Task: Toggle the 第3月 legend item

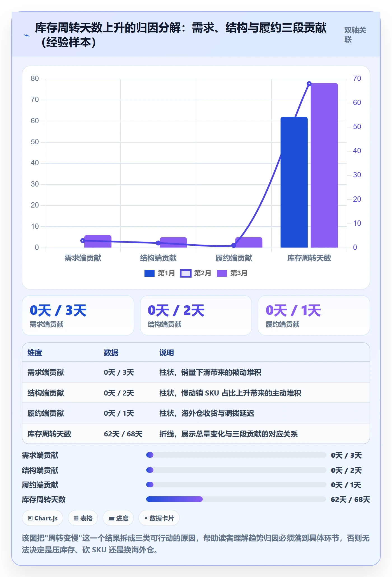Action: click(232, 273)
